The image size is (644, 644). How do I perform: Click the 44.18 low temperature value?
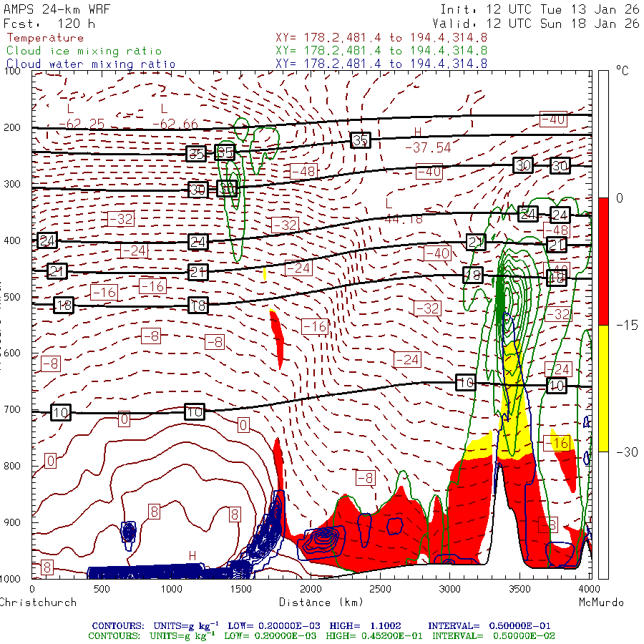(404, 219)
